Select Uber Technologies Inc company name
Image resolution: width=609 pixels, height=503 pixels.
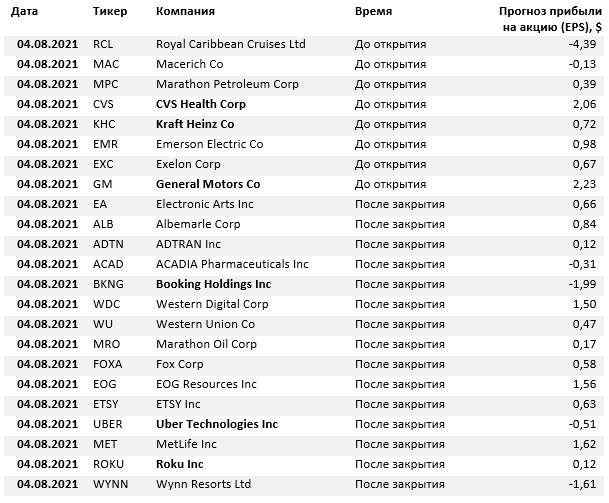click(217, 424)
